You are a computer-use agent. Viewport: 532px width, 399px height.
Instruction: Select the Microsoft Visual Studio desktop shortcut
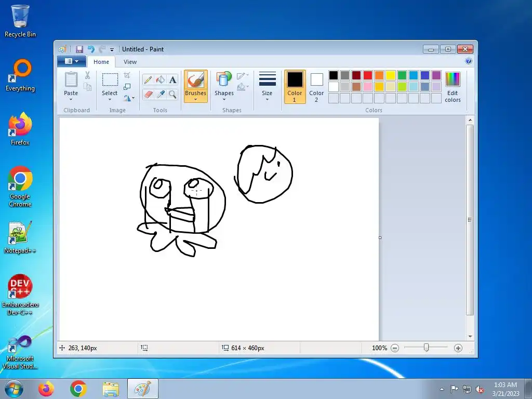[x=20, y=353]
